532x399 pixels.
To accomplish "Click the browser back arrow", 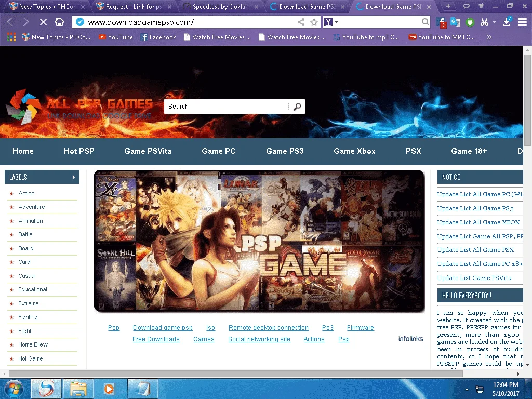I will coord(10,22).
